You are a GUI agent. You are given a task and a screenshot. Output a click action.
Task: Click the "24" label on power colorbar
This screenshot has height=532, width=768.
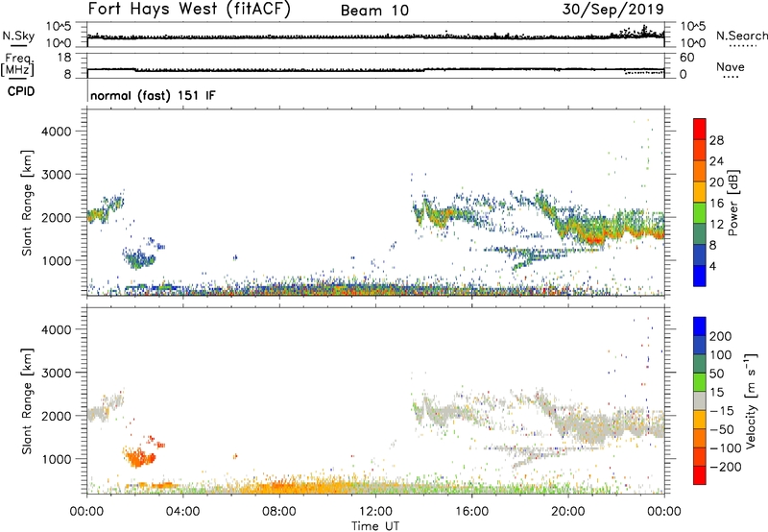716,161
